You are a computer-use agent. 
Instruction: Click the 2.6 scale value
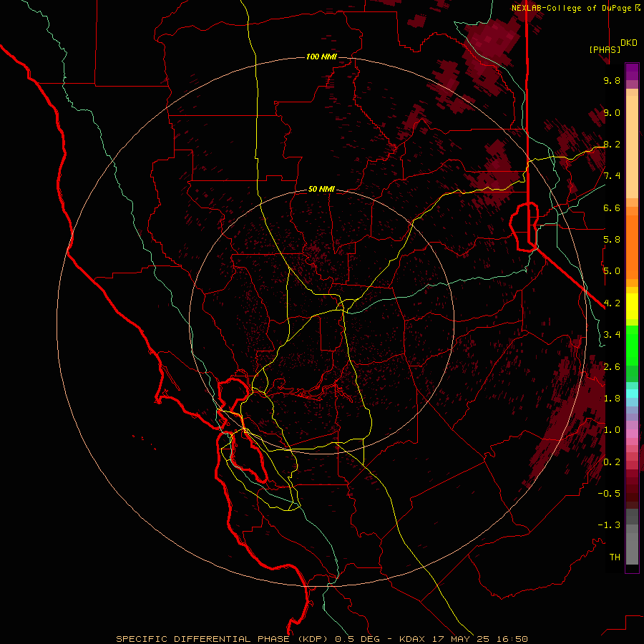click(x=612, y=367)
